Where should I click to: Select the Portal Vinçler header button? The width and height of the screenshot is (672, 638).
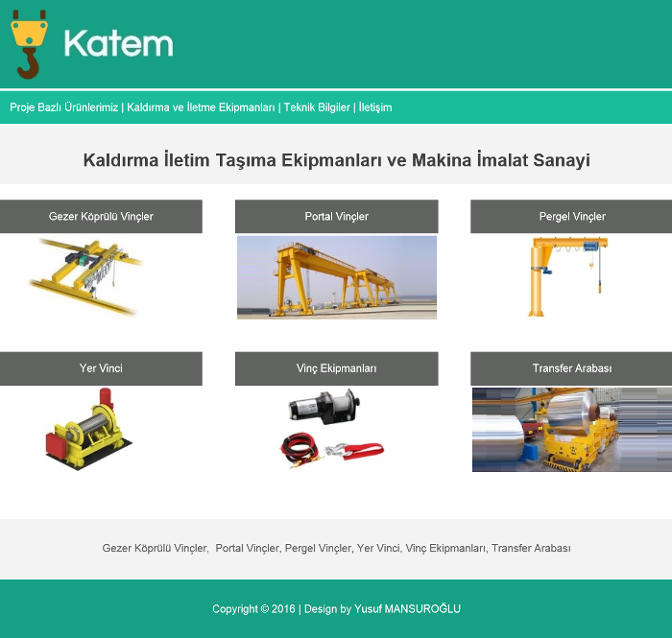pyautogui.click(x=336, y=217)
